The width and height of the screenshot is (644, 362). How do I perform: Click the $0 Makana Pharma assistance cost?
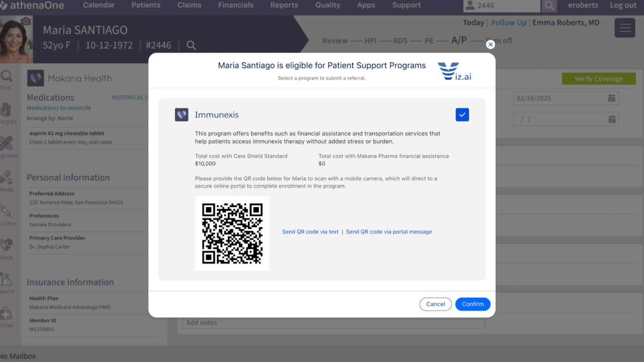tap(322, 163)
